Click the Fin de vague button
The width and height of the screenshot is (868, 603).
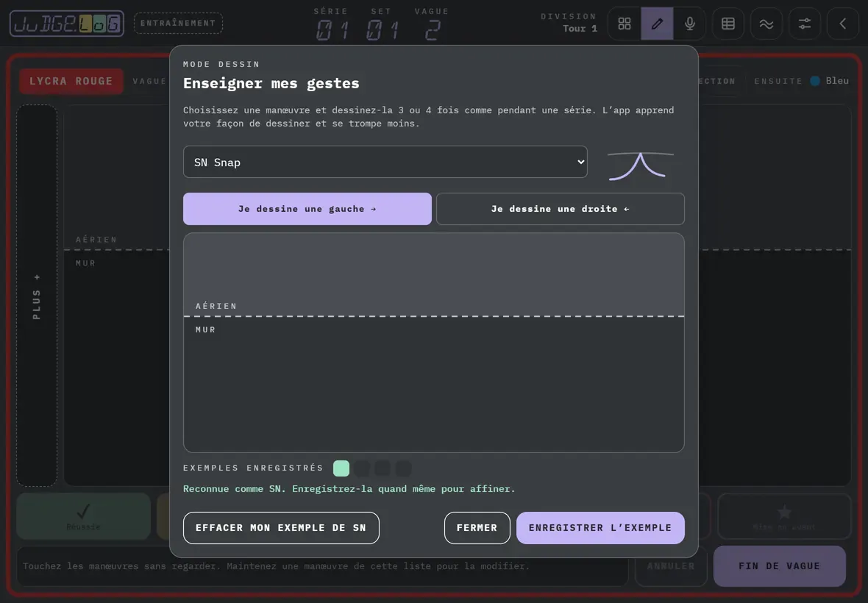[x=780, y=566]
